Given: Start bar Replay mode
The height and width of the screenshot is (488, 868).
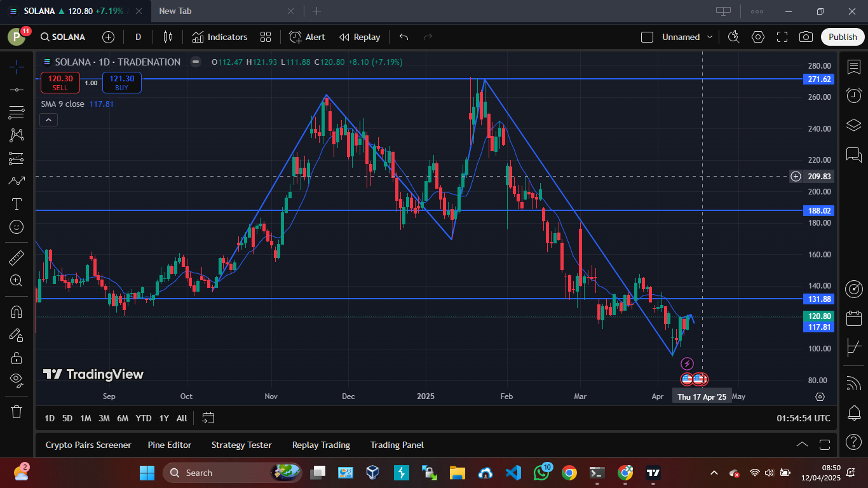Looking at the screenshot, I should [360, 37].
